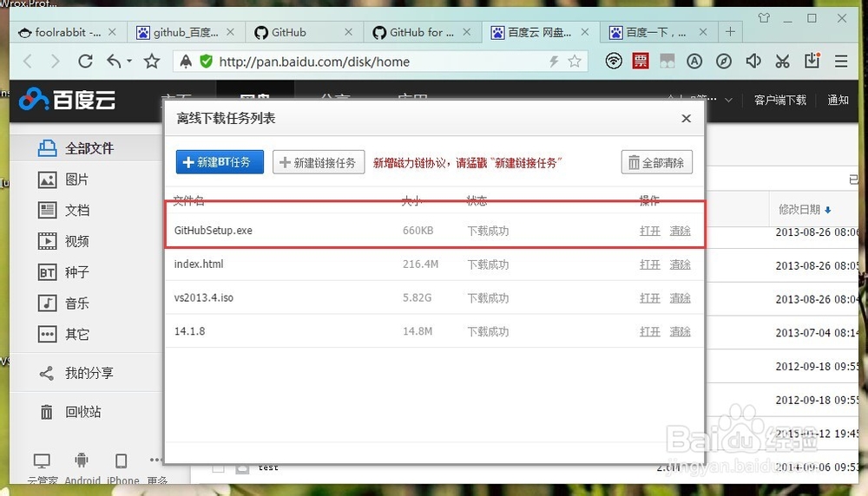This screenshot has height=496, width=868.
Task: Click the browser skin shirt icon
Action: pyautogui.click(x=764, y=17)
